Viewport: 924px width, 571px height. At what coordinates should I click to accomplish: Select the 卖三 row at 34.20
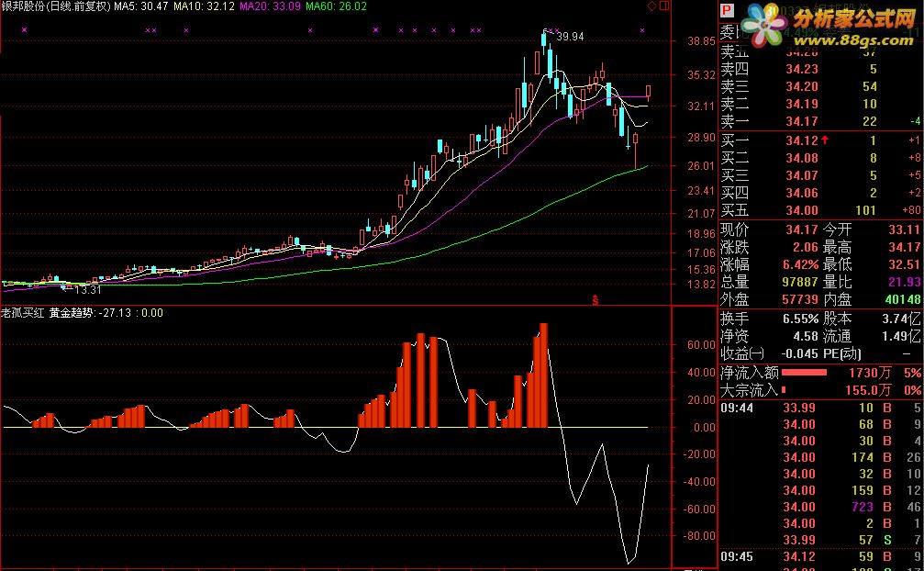[x=819, y=86]
